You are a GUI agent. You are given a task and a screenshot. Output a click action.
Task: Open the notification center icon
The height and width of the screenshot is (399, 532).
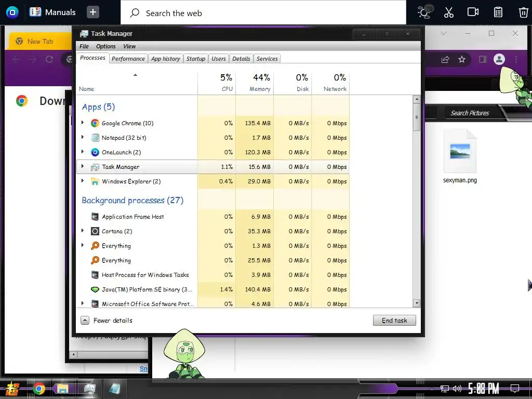point(515,389)
